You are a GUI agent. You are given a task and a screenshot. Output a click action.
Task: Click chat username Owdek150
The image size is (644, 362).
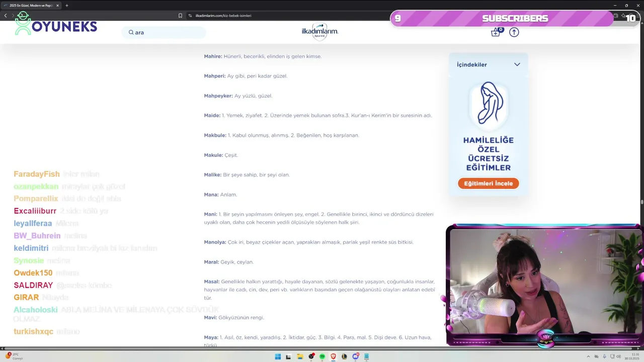click(33, 273)
